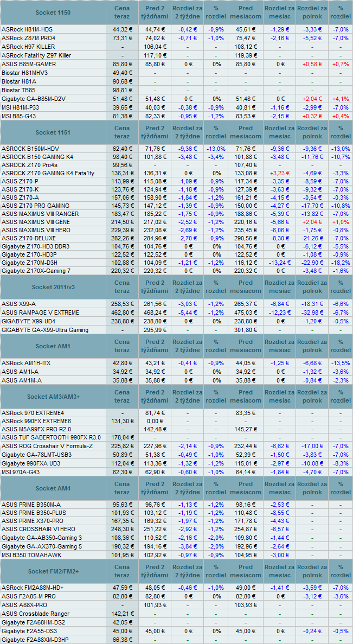Click the Socket 1151 section header
This screenshot has width=353, height=644.
pos(53,133)
